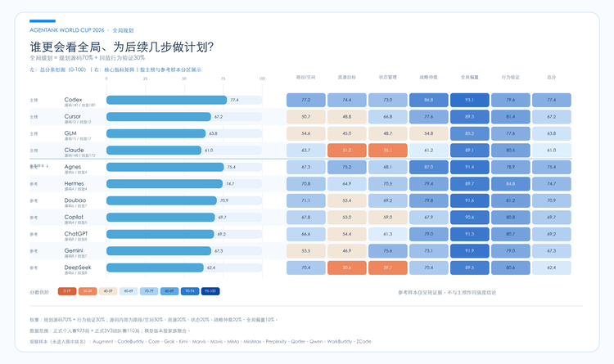Click the 参考样本仅呈现证据 footnote
This screenshot has width=614, height=364.
pos(447,292)
